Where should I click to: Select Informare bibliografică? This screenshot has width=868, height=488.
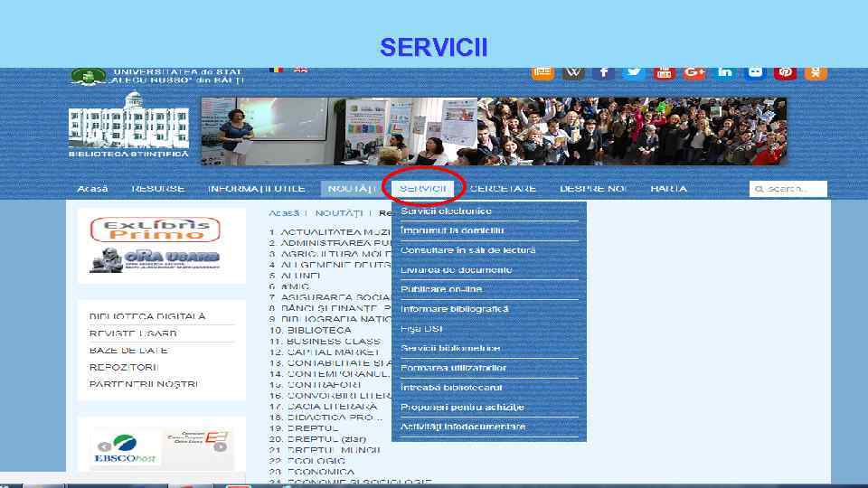tap(455, 309)
